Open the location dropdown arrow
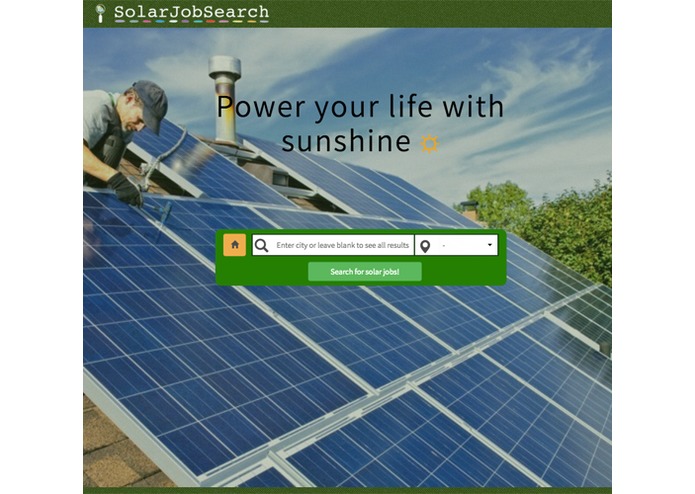This screenshot has width=695, height=494. coord(490,245)
